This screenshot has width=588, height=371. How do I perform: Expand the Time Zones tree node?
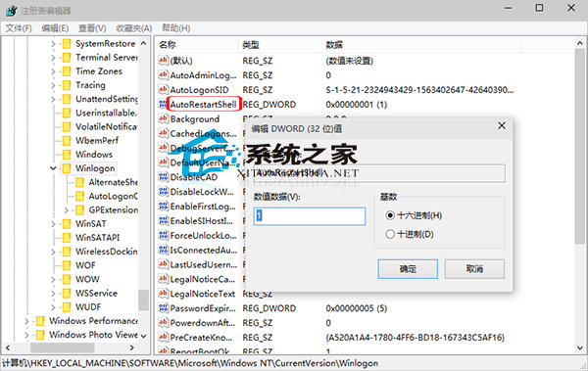pos(53,72)
